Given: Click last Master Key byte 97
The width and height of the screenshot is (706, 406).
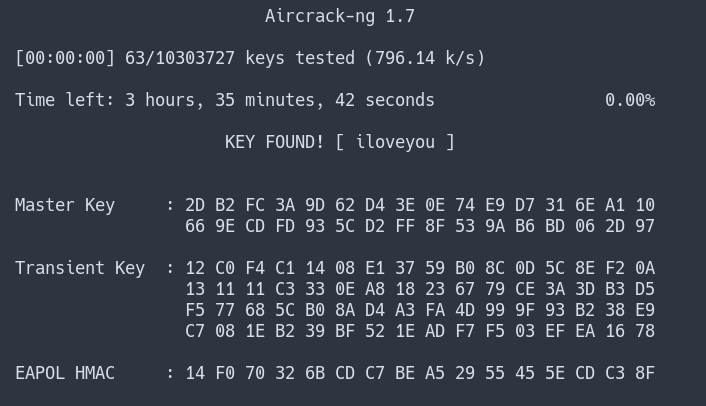Looking at the screenshot, I should [x=645, y=226].
